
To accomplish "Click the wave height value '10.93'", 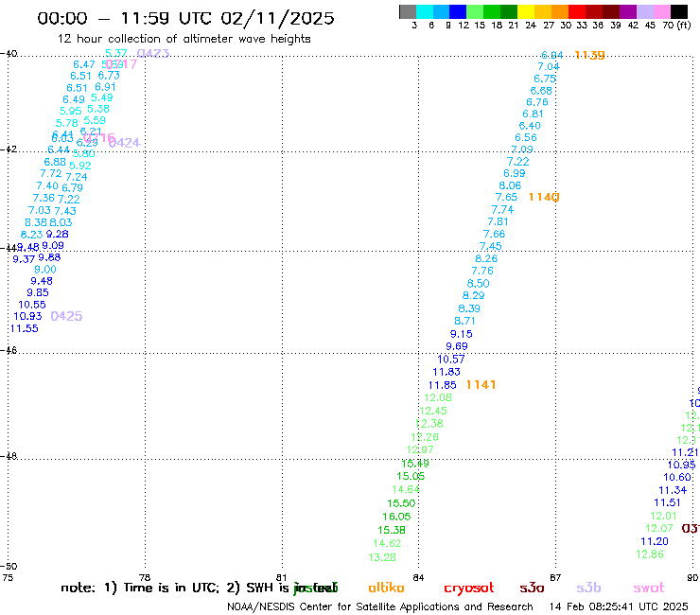I will [x=27, y=316].
